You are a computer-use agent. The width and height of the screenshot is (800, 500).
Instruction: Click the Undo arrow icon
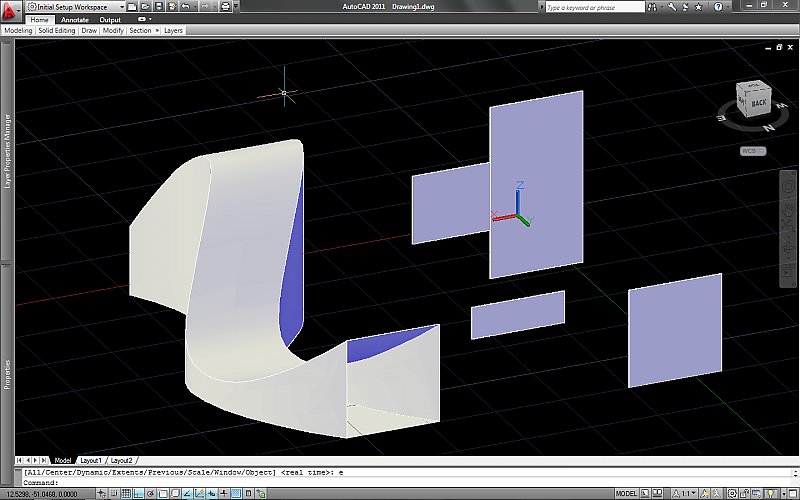188,7
